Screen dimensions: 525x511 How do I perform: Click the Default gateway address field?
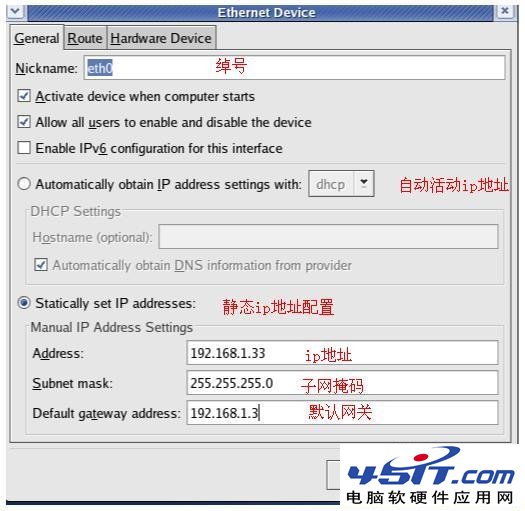tap(342, 413)
